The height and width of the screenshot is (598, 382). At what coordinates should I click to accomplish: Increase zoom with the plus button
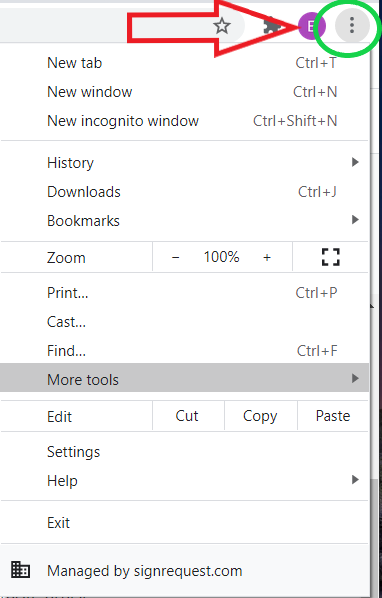(267, 257)
